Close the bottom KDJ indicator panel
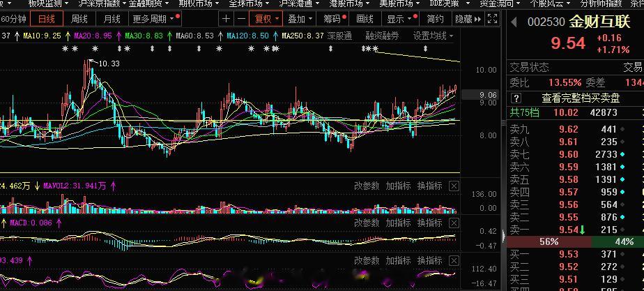Viewport: 644px width, 291px height. pos(454,260)
